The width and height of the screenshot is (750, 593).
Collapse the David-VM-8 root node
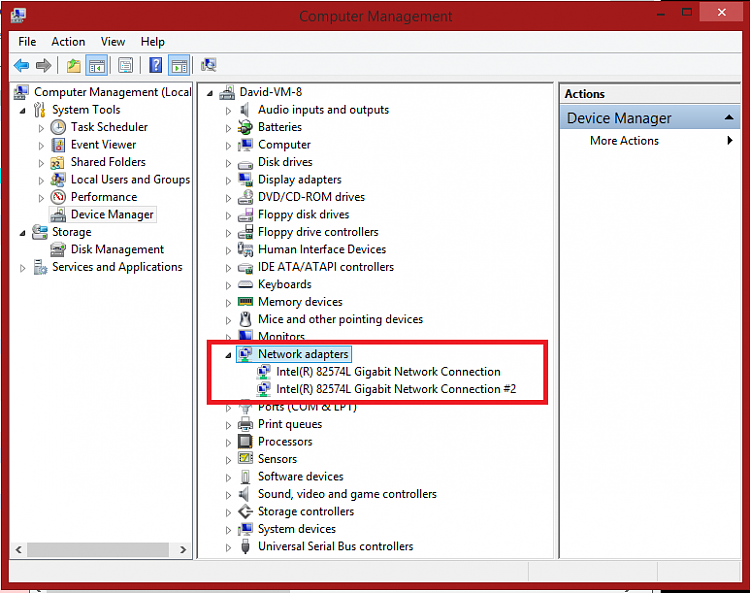210,93
